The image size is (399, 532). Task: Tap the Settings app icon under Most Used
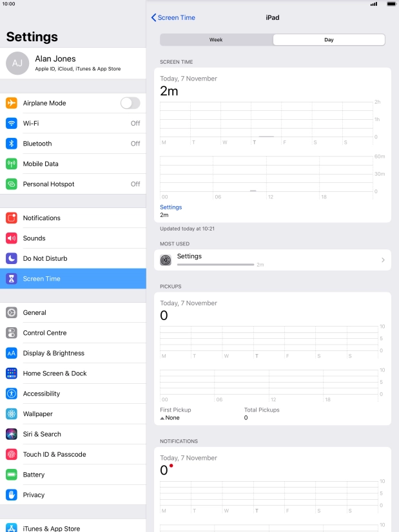[166, 260]
